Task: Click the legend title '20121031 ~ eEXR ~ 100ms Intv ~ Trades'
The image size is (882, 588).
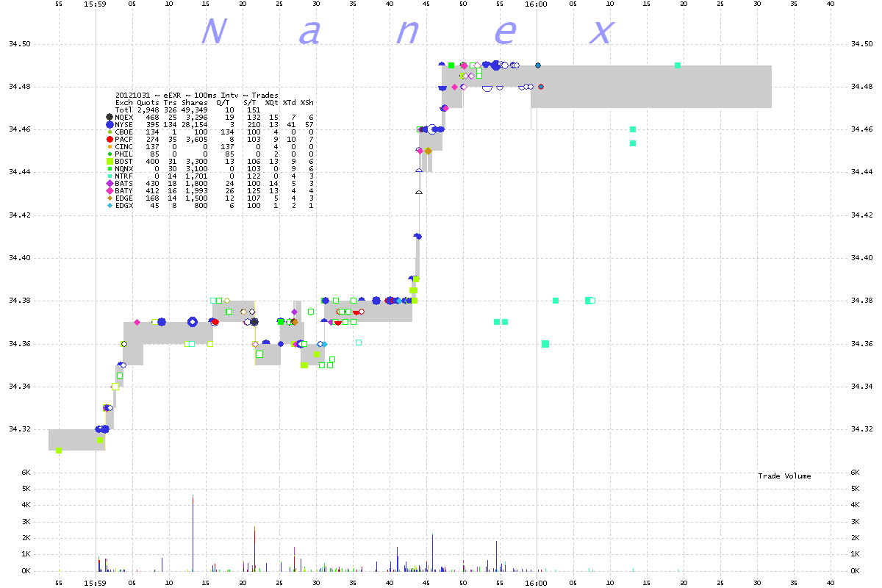Action: (197, 95)
